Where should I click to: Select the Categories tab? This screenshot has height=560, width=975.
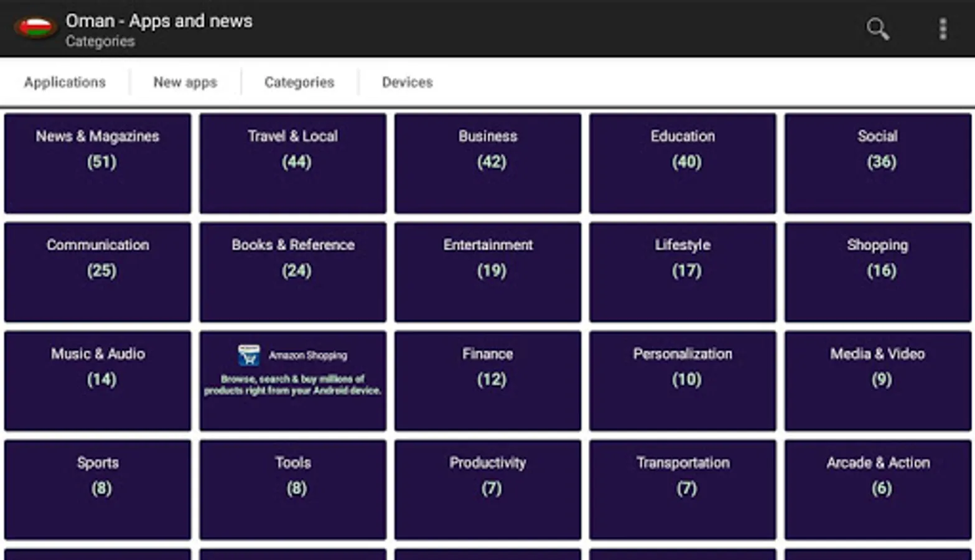(x=299, y=82)
